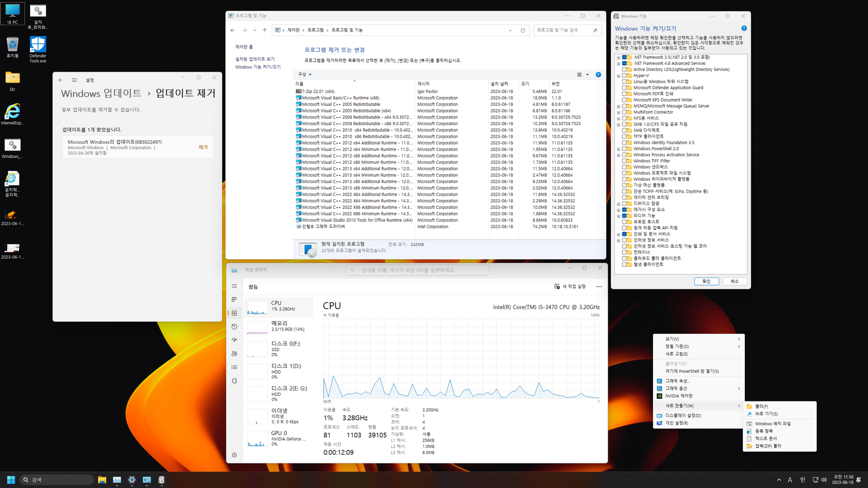The width and height of the screenshot is (868, 488).
Task: Click back arrow in Settings window
Action: pyautogui.click(x=61, y=80)
